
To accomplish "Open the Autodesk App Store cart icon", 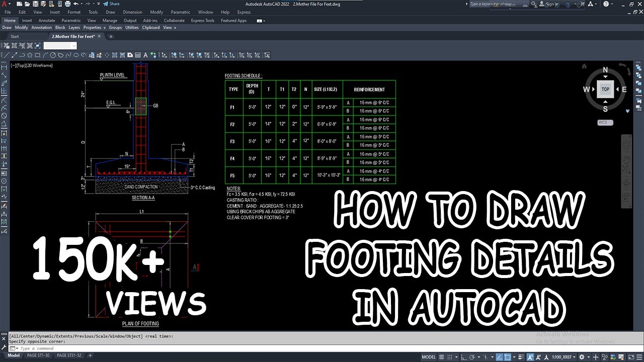I will tap(582, 4).
